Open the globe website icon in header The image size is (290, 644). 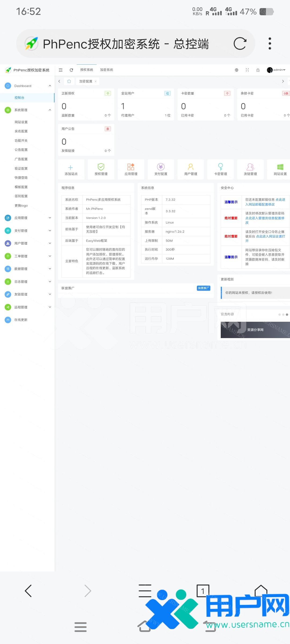pyautogui.click(x=237, y=70)
